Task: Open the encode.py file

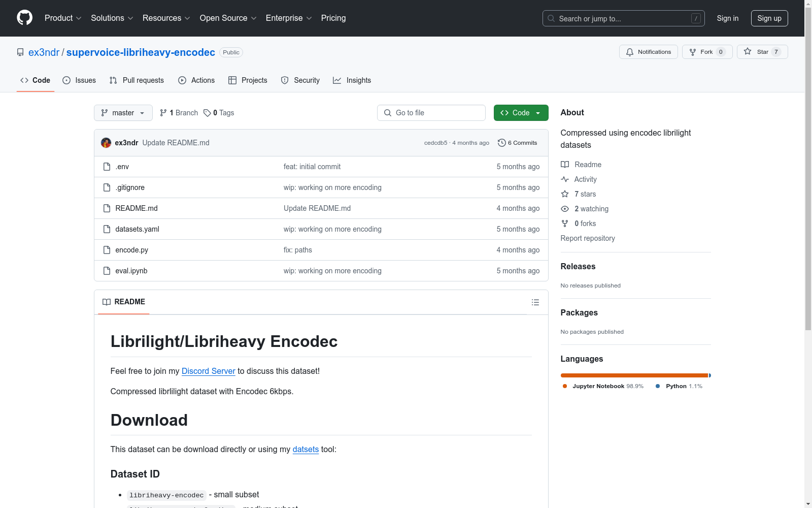Action: tap(132, 250)
